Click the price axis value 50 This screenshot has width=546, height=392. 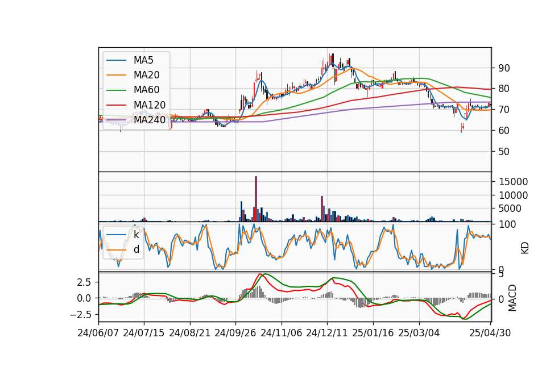[x=504, y=152]
